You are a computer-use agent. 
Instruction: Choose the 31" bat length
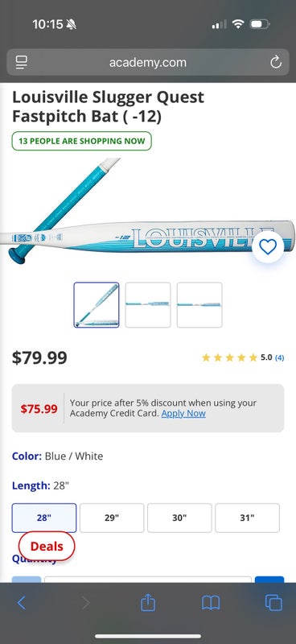[x=247, y=518]
